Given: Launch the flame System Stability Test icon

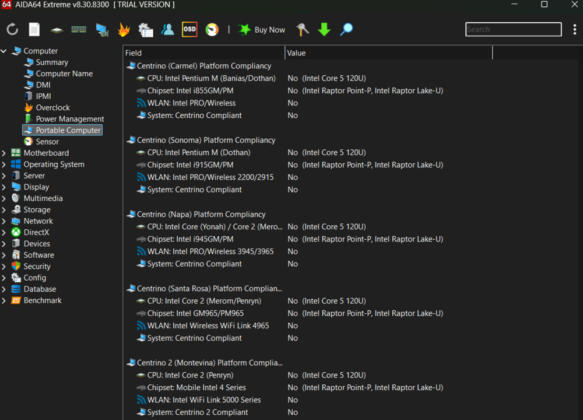Looking at the screenshot, I should [x=123, y=29].
